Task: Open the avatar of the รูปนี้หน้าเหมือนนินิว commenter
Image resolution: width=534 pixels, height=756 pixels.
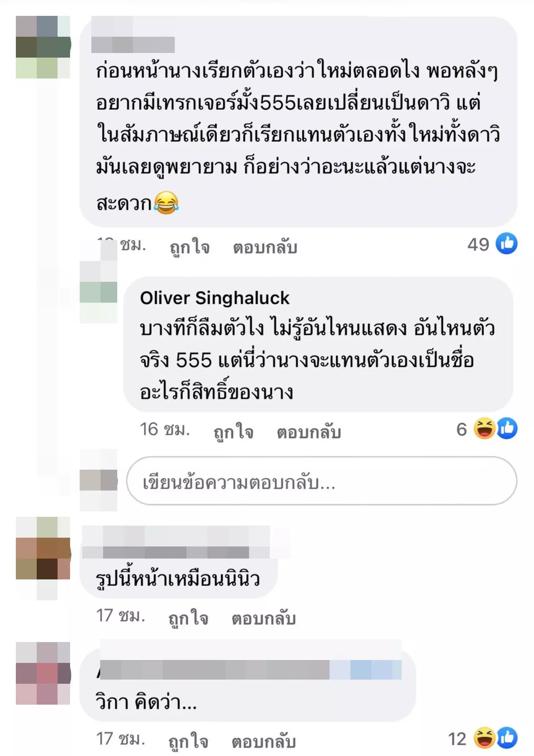Action: click(43, 558)
